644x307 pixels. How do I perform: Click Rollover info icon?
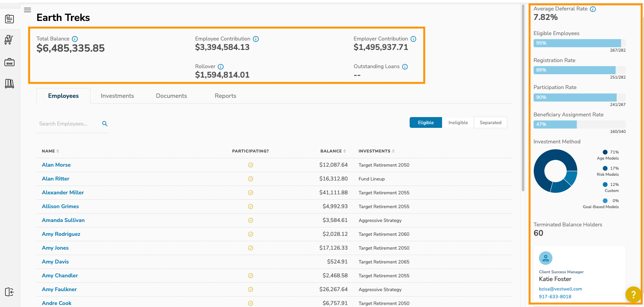(x=221, y=67)
